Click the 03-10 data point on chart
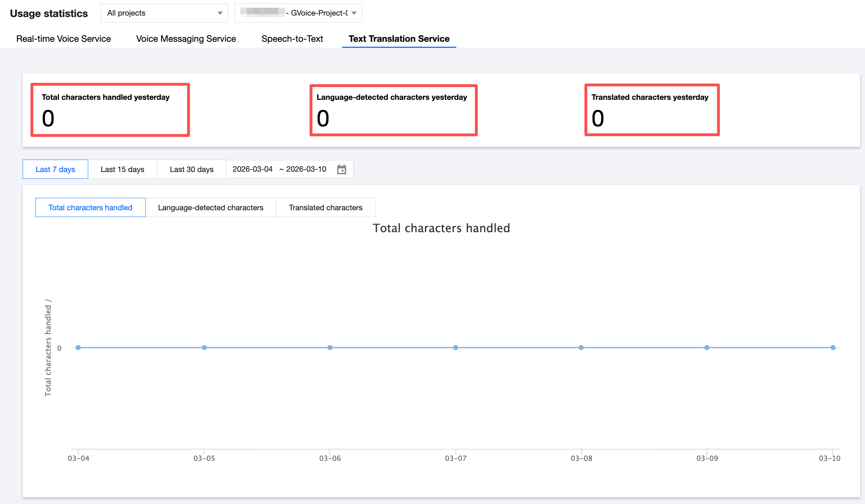This screenshot has height=504, width=865. point(833,348)
